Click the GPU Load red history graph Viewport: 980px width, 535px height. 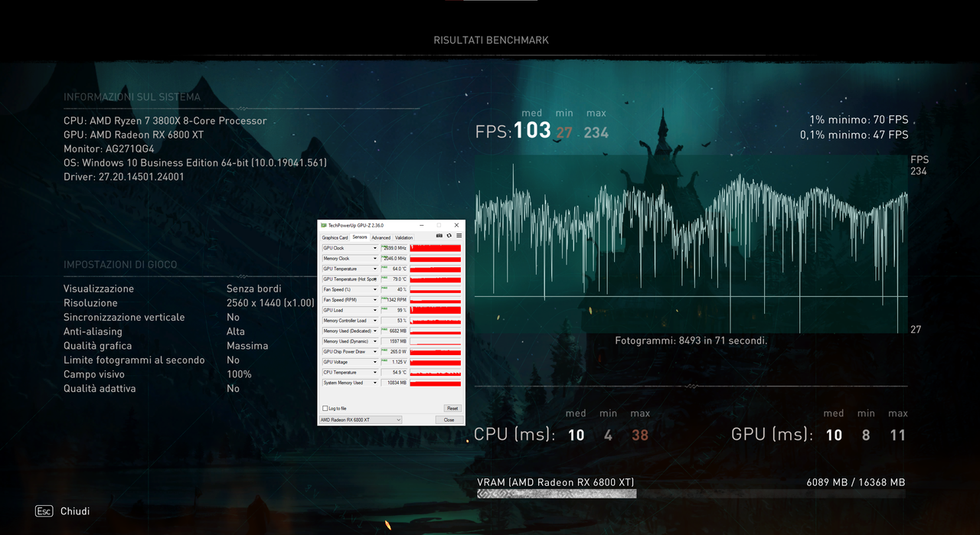(x=436, y=310)
